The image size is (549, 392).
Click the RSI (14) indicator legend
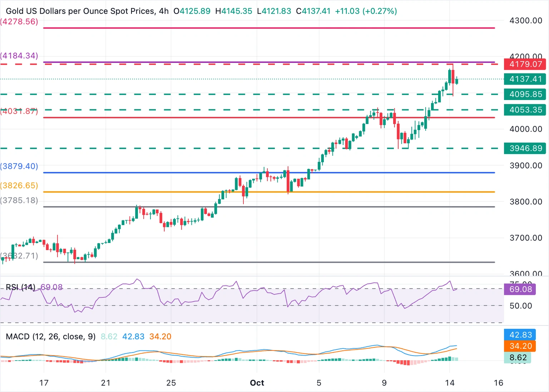pyautogui.click(x=20, y=287)
